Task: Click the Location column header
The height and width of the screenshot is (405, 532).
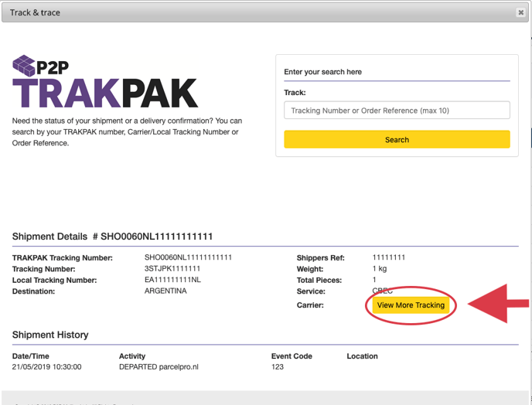Action: [362, 356]
